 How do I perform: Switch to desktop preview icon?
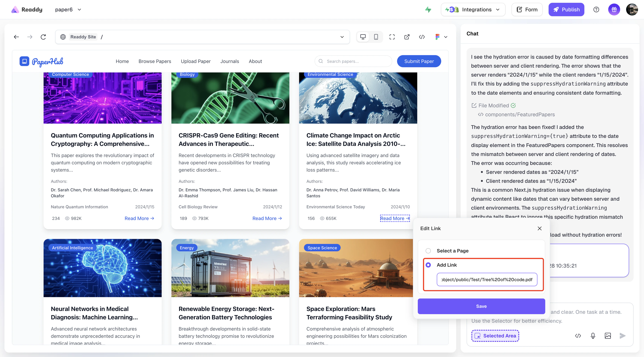363,37
